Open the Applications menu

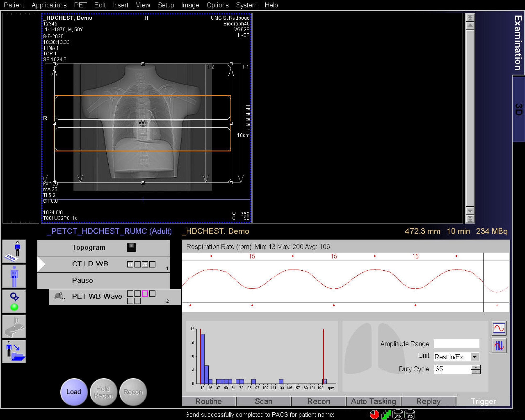click(49, 5)
